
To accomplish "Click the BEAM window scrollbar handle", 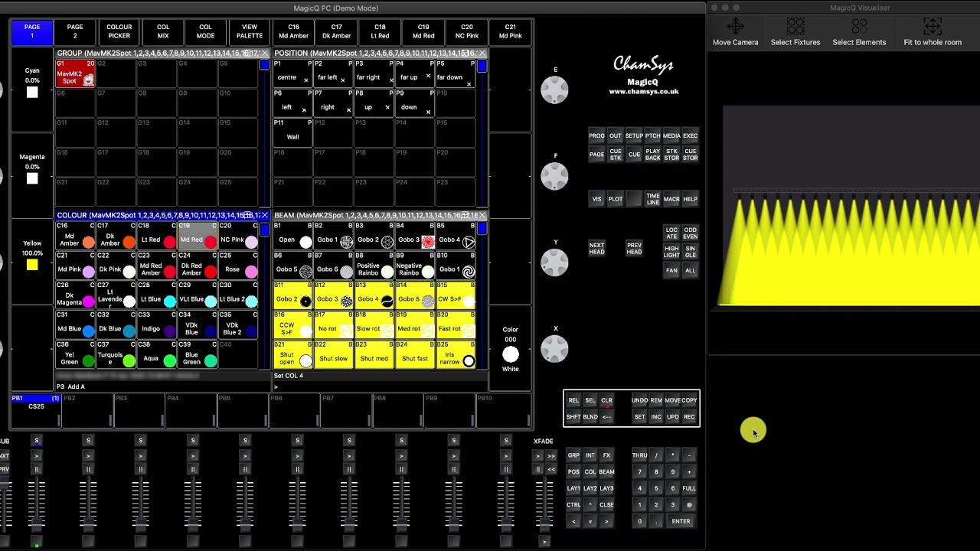I will point(482,229).
